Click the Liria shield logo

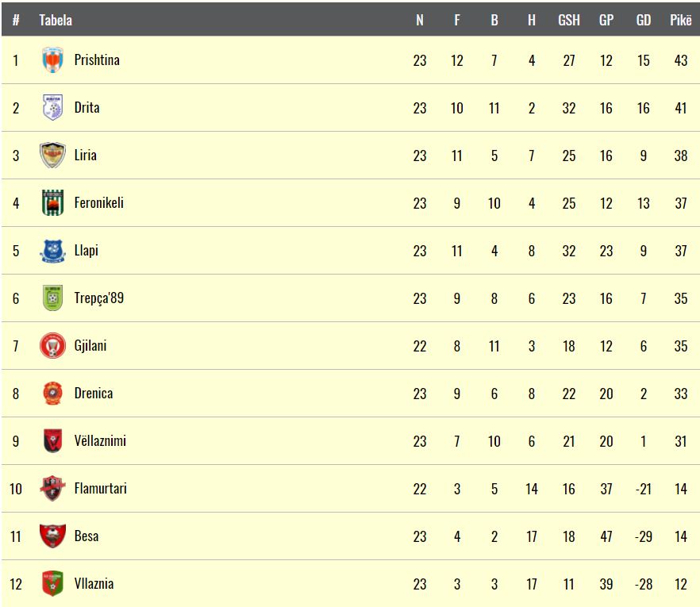52,155
